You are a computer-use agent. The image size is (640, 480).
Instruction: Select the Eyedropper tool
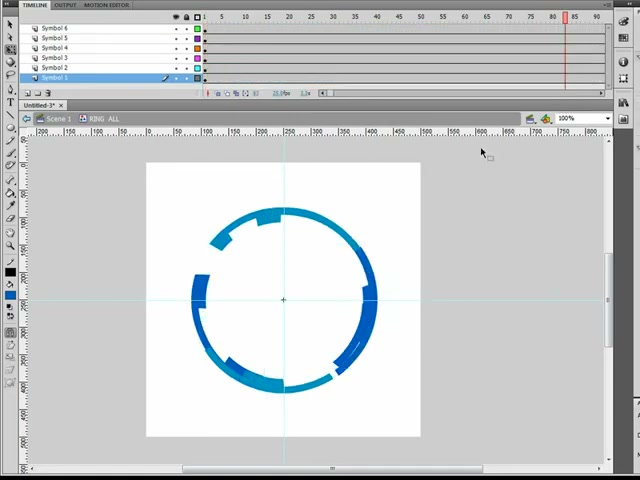click(10, 205)
